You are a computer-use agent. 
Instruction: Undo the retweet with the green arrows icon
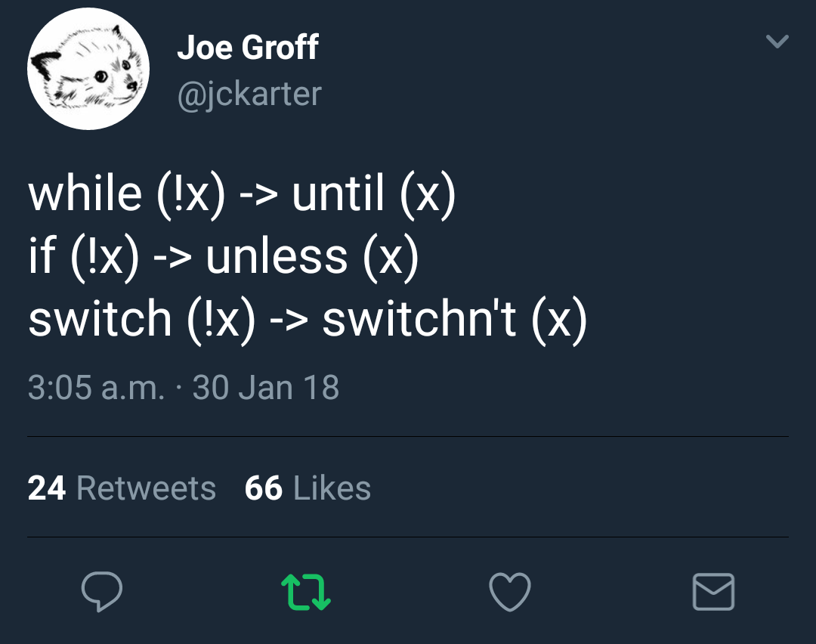[x=306, y=591]
